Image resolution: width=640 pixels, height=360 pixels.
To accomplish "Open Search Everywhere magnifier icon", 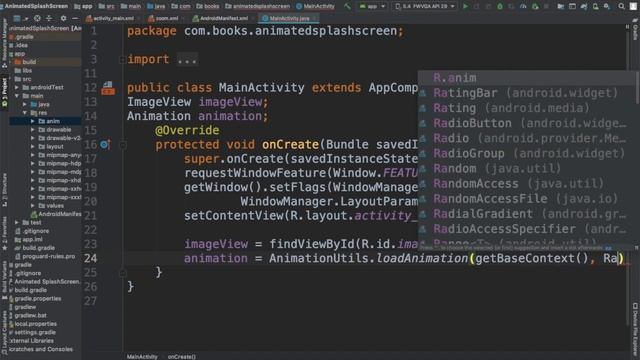I will click(x=621, y=6).
